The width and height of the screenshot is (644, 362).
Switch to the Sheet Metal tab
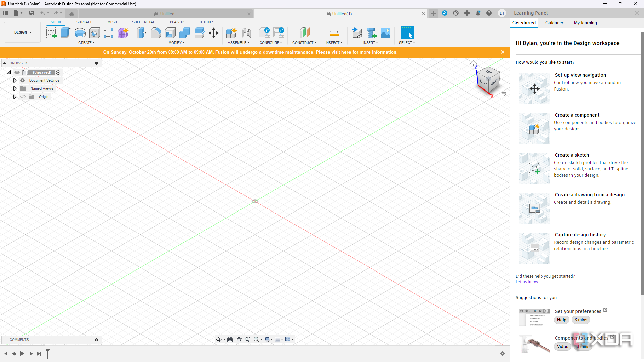[x=144, y=22]
